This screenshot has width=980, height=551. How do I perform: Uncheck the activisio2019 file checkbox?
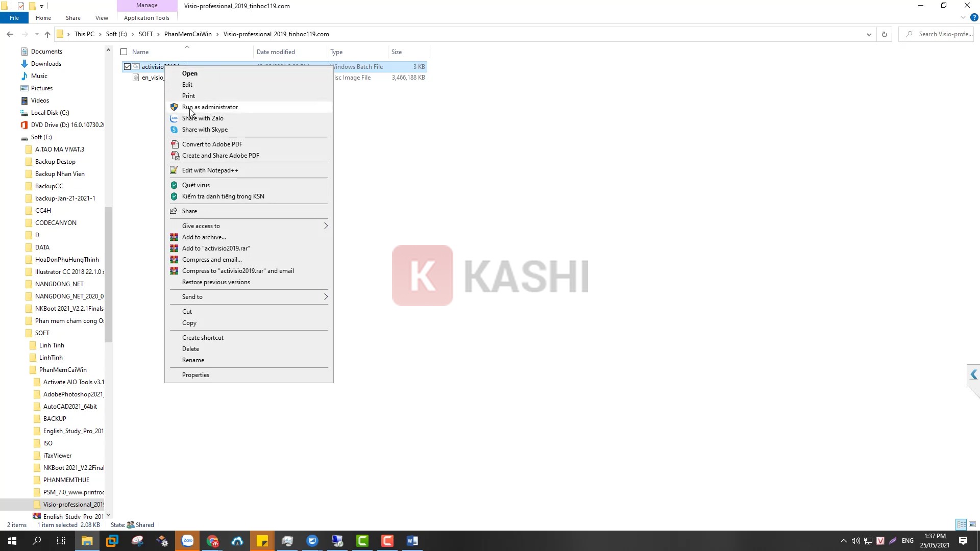coord(127,67)
